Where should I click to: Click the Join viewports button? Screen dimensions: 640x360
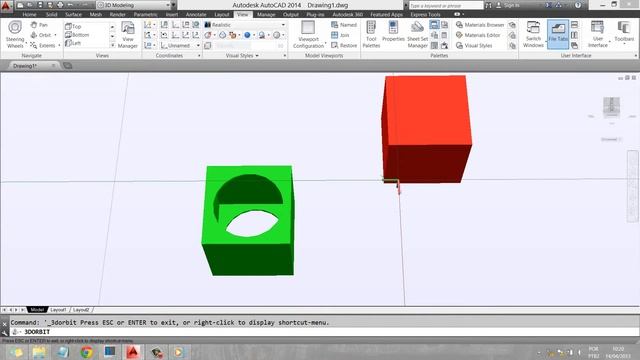[x=340, y=35]
